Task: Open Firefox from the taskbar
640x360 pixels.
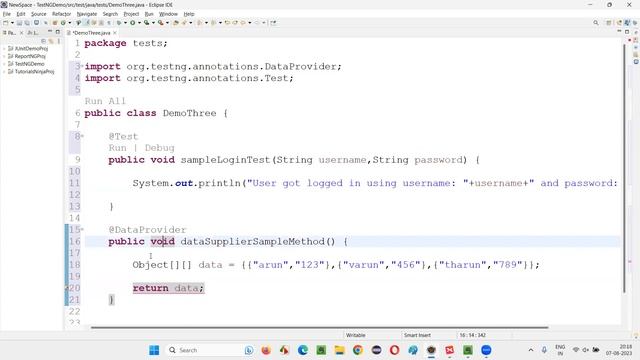Action: tap(266, 350)
